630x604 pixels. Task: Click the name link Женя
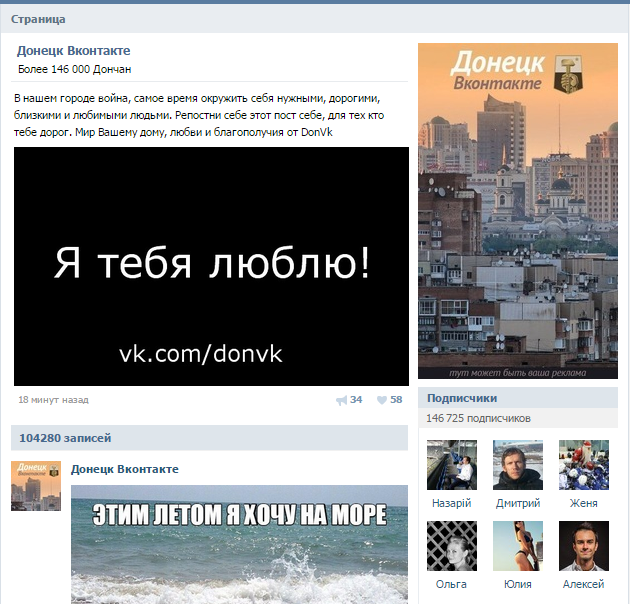click(584, 503)
